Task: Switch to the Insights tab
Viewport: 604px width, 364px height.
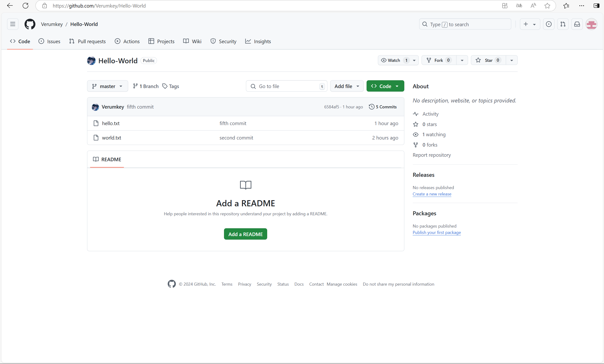Action: click(x=258, y=41)
